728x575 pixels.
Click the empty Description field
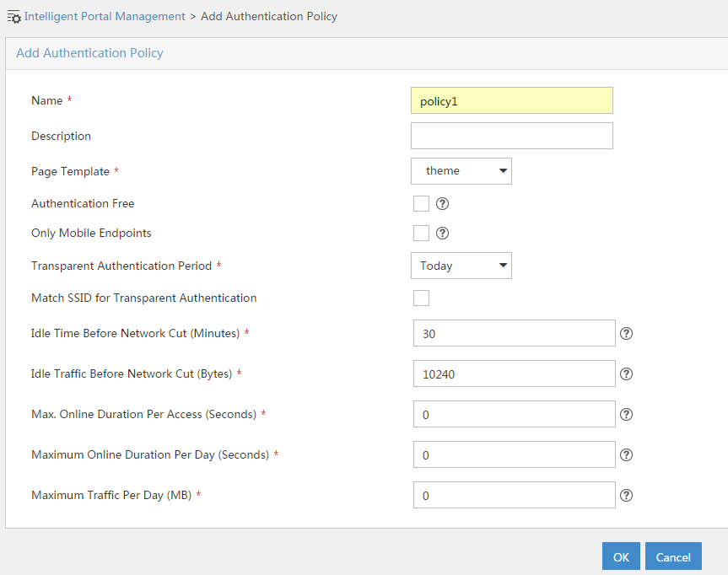coord(512,136)
